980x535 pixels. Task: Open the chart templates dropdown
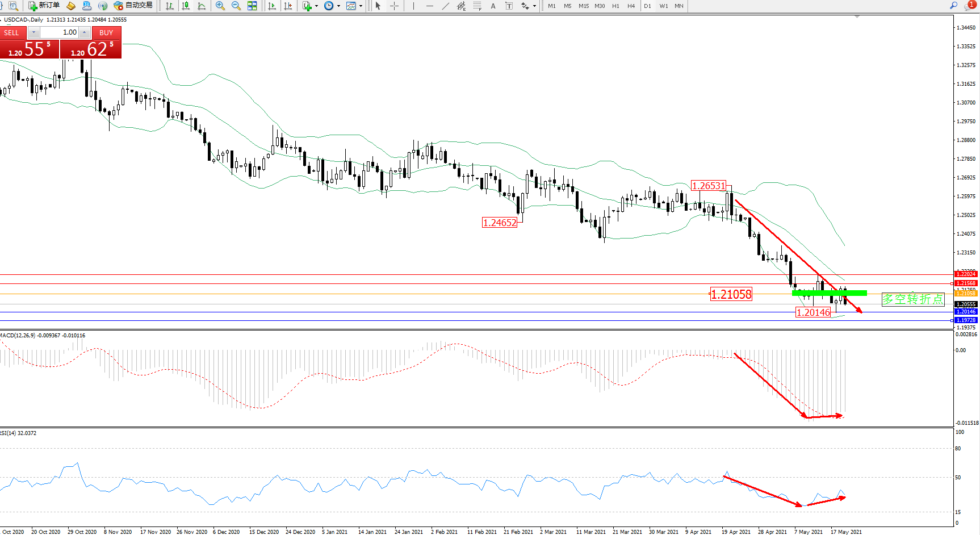[x=354, y=6]
